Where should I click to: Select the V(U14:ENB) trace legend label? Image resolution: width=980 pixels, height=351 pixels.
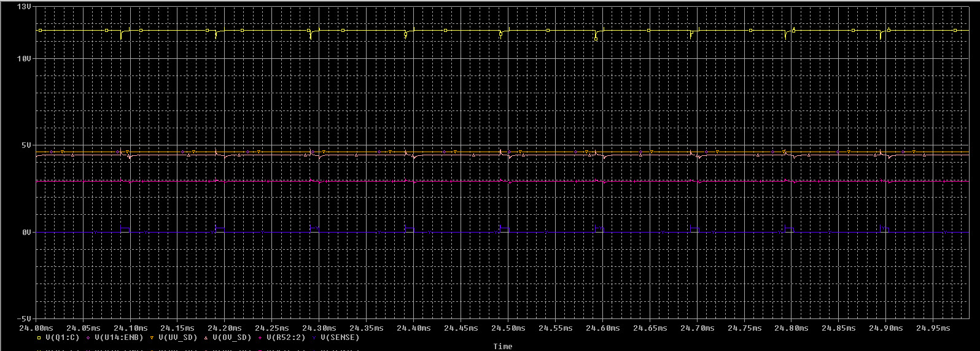click(x=119, y=337)
